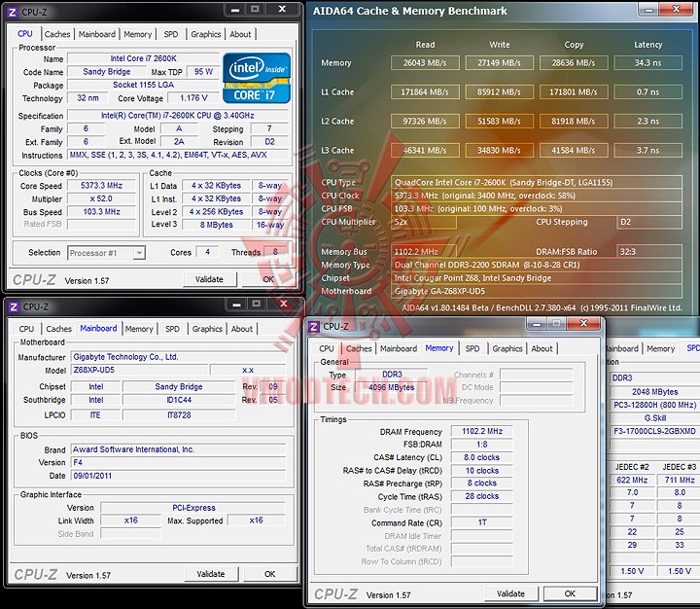The width and height of the screenshot is (700, 609).
Task: Click the Core Voltage 1.176 V value
Action: (x=193, y=98)
